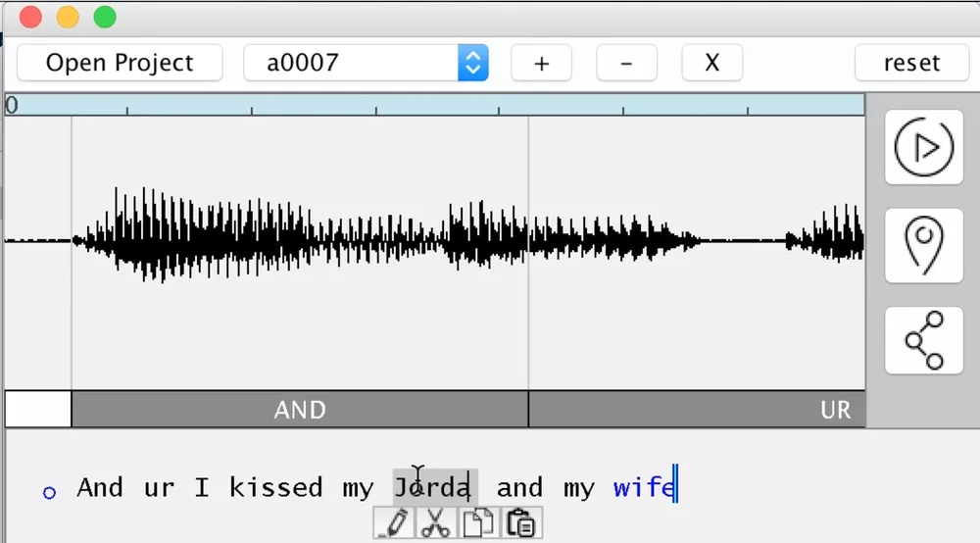
Task: Select the AND segment label bar
Action: [x=300, y=410]
